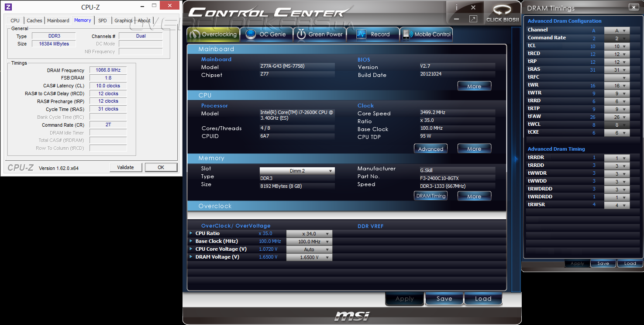
Task: Click the Advanced button in the CPU section
Action: coord(430,149)
